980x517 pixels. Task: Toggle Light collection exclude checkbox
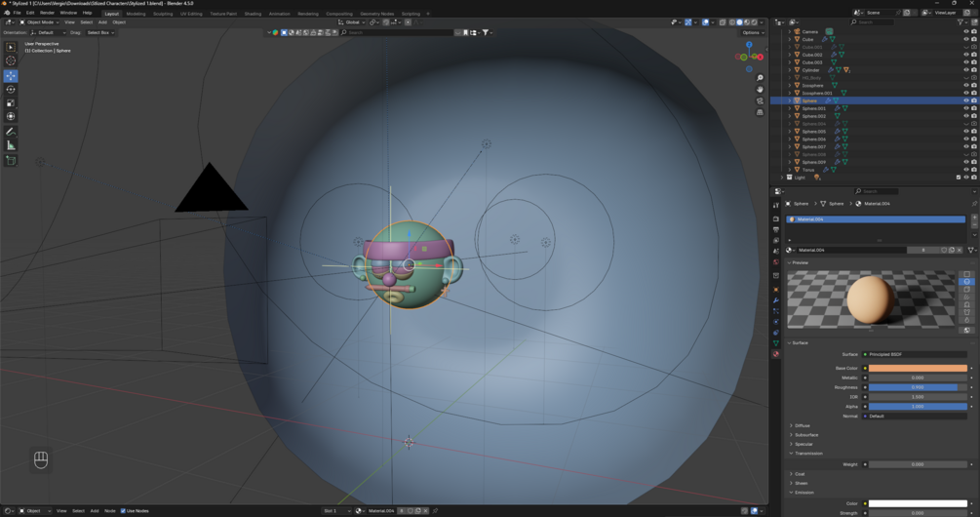tap(959, 177)
